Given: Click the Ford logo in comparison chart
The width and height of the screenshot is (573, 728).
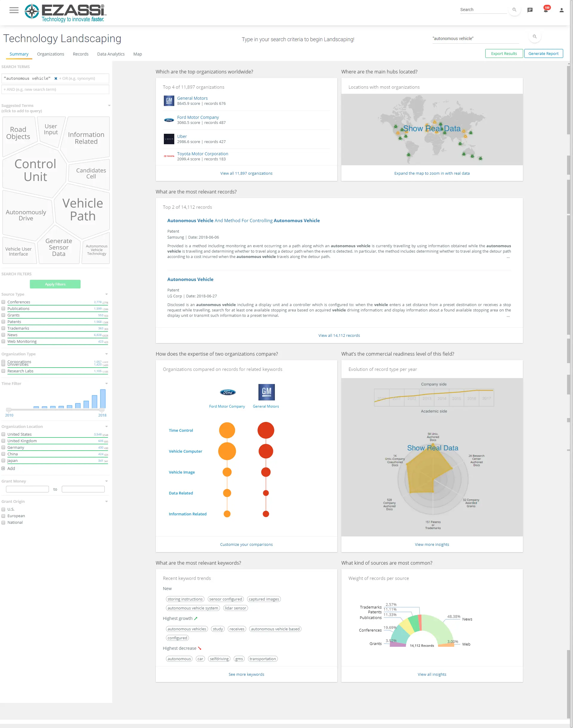Looking at the screenshot, I should click(227, 392).
